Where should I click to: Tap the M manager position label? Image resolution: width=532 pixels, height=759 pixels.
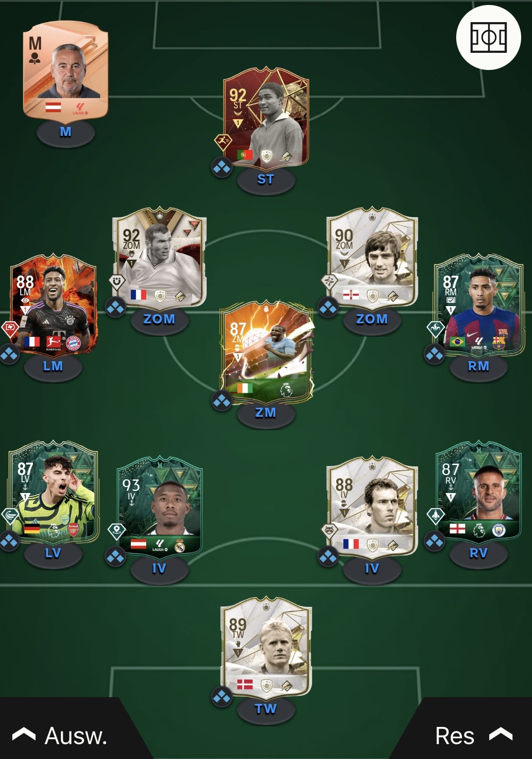65,132
